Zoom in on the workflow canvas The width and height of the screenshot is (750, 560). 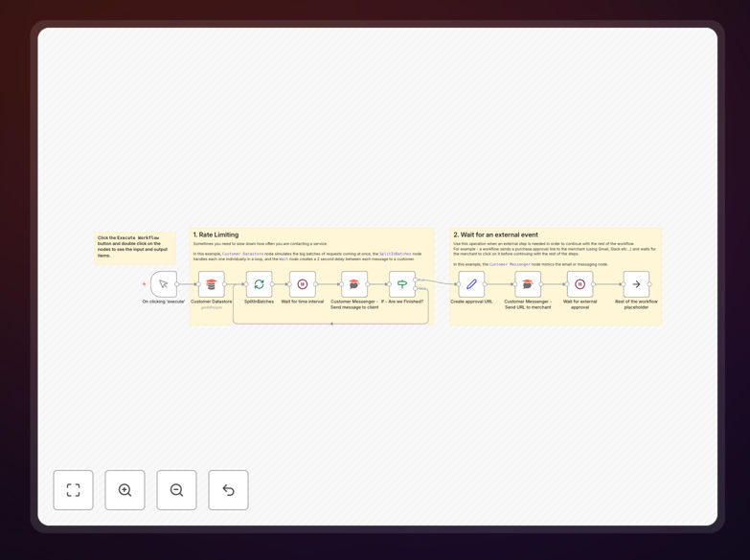pyautogui.click(x=125, y=490)
